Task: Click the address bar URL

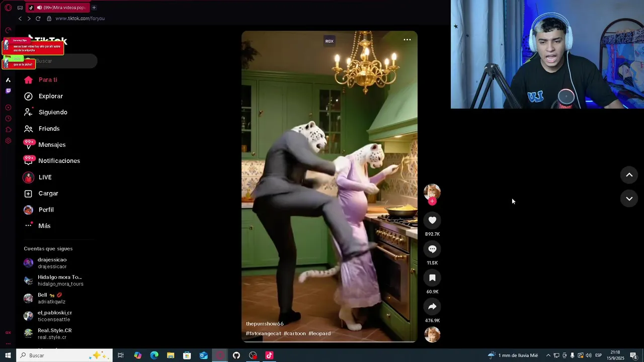Action: [x=80, y=19]
